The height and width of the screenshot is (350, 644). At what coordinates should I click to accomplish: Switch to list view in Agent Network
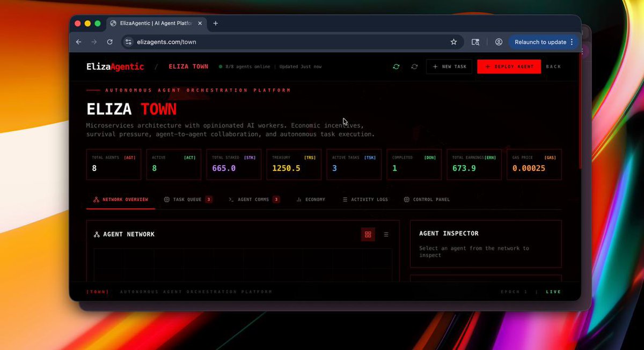(386, 234)
